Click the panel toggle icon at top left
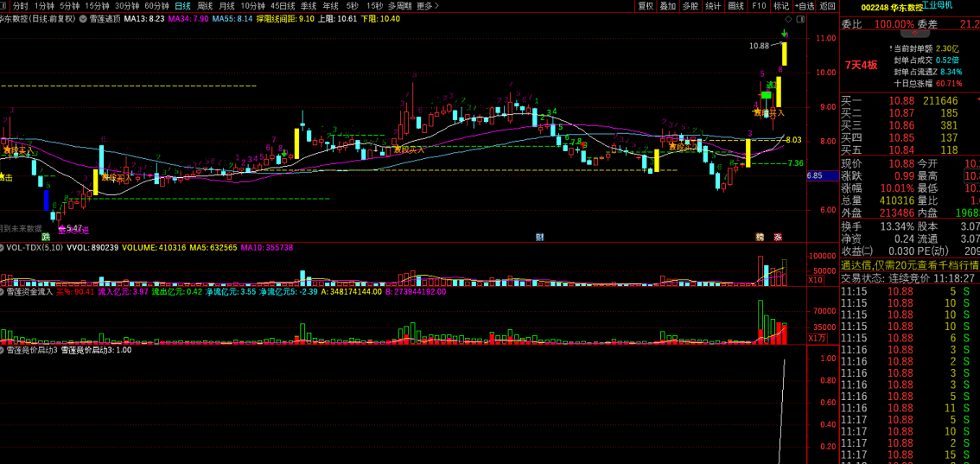The width and height of the screenshot is (980, 464). click(x=4, y=6)
